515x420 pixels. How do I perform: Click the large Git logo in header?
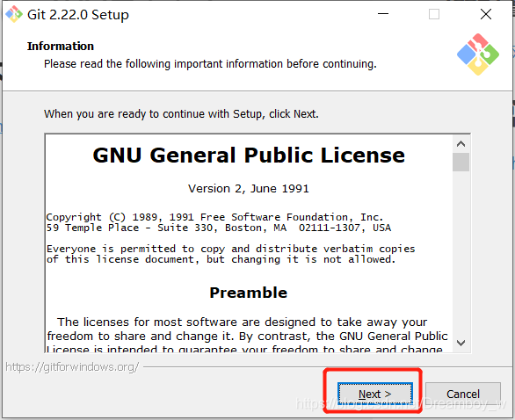point(478,54)
